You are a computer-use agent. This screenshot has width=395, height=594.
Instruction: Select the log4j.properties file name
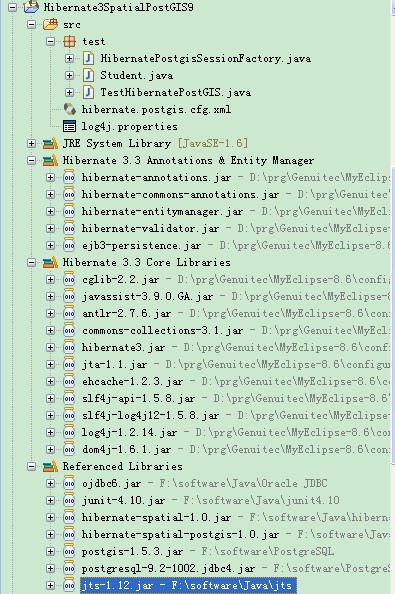[x=130, y=127]
